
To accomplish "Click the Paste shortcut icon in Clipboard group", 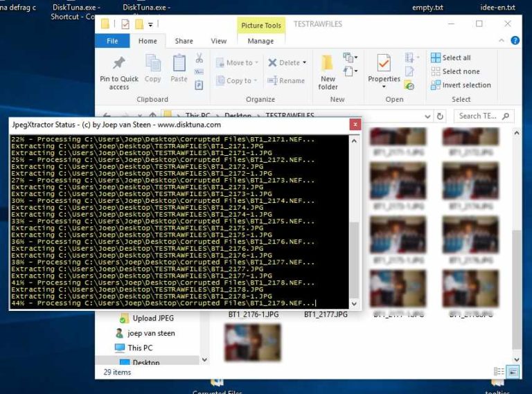I will pos(199,84).
